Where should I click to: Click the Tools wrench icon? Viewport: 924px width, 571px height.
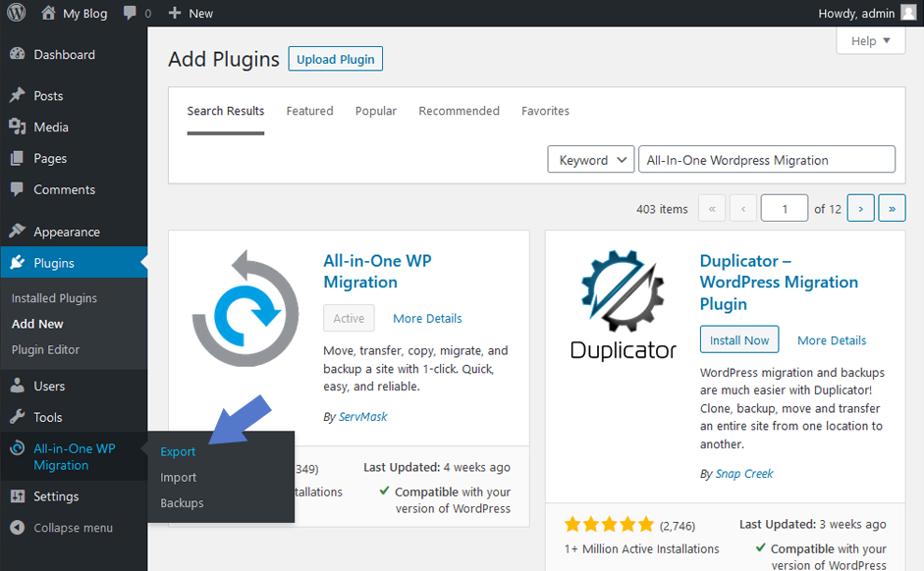(x=17, y=417)
